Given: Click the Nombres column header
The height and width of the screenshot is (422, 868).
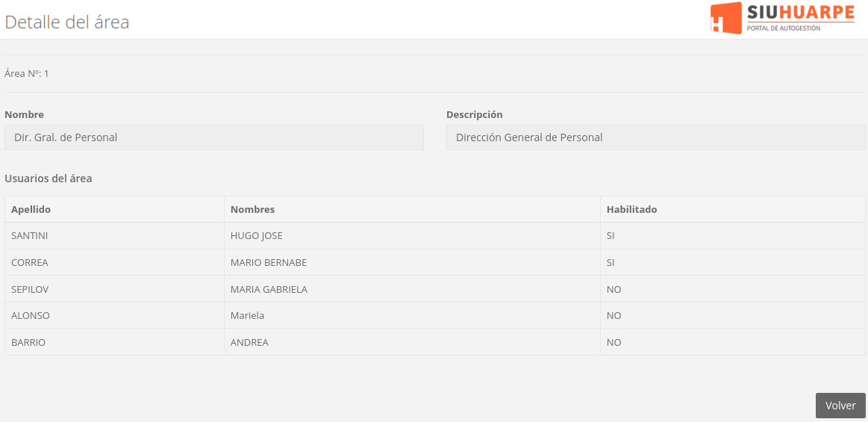Looking at the screenshot, I should click(253, 210).
